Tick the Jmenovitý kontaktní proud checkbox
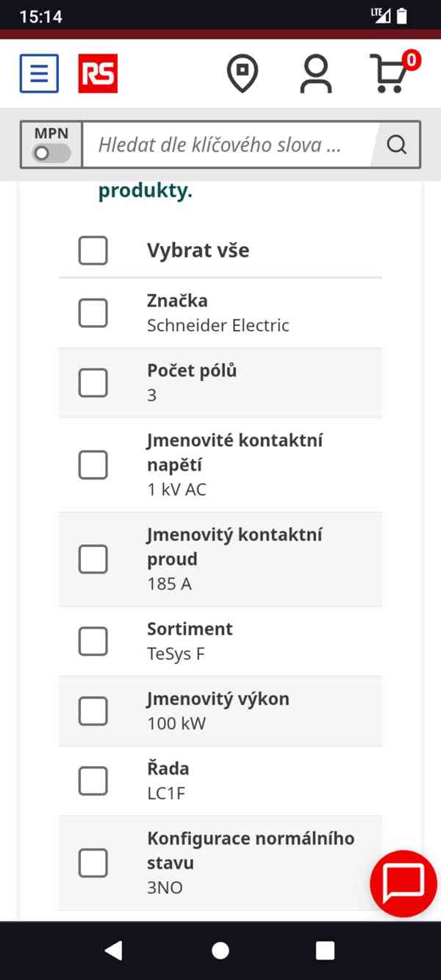 pos(93,559)
